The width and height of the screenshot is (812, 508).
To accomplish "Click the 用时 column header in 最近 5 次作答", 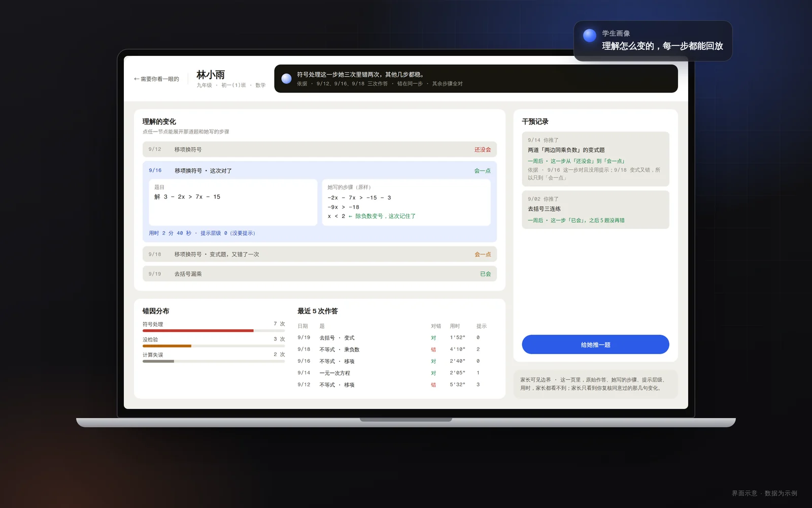I will coord(455,326).
